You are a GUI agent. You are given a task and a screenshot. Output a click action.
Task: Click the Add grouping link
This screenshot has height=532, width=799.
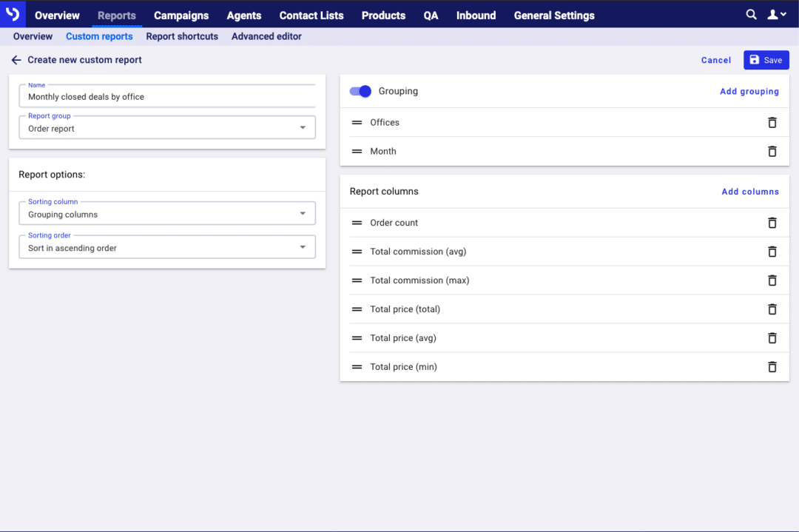pos(749,91)
